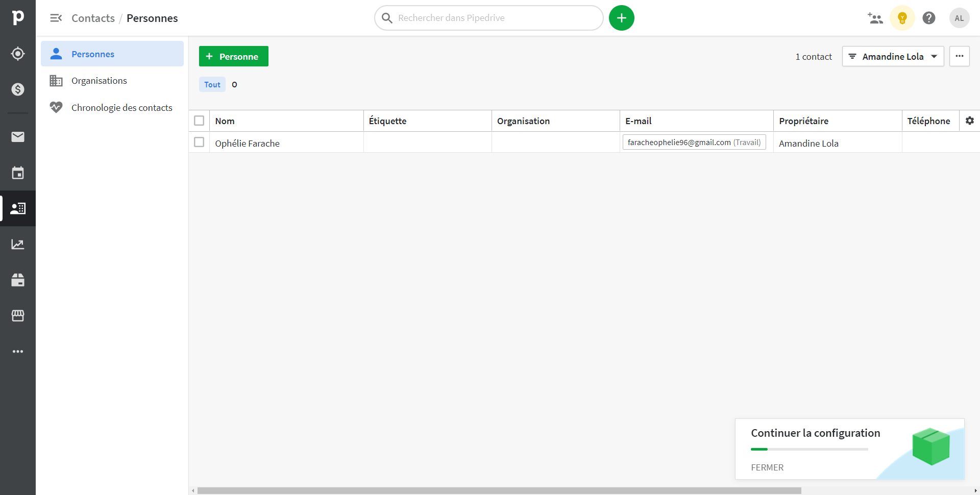The width and height of the screenshot is (980, 495).
Task: Click the FERMER configuration link
Action: 767,467
